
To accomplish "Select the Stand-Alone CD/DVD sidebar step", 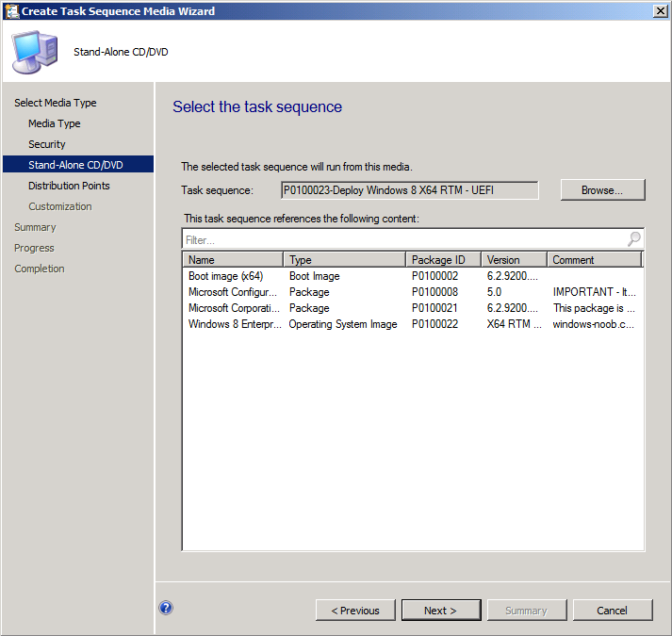I will [x=78, y=165].
